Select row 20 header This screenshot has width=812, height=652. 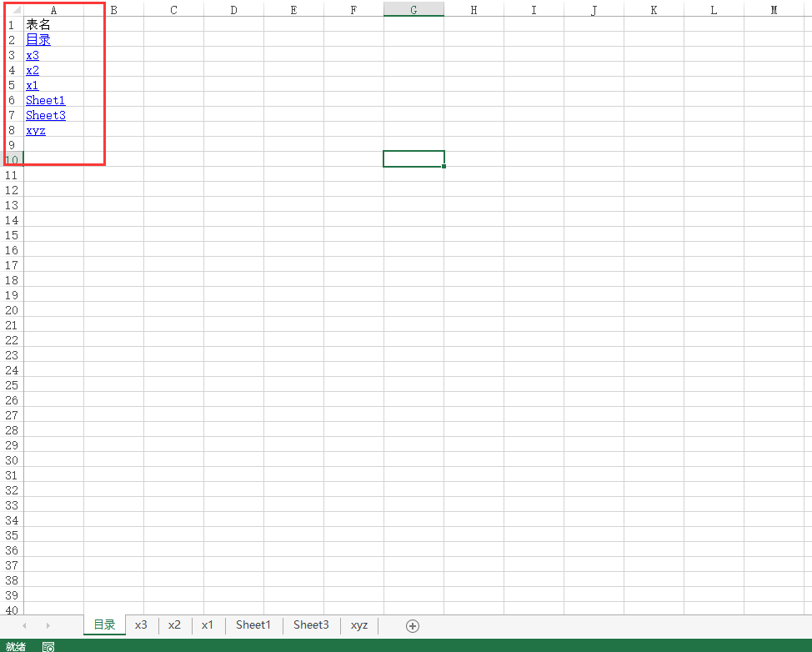12,310
